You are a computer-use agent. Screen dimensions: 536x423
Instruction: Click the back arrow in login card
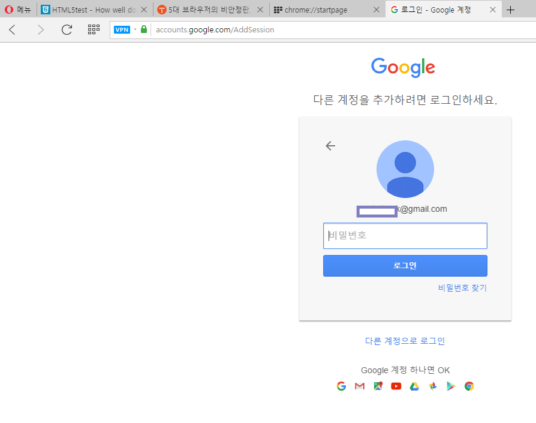click(x=330, y=146)
